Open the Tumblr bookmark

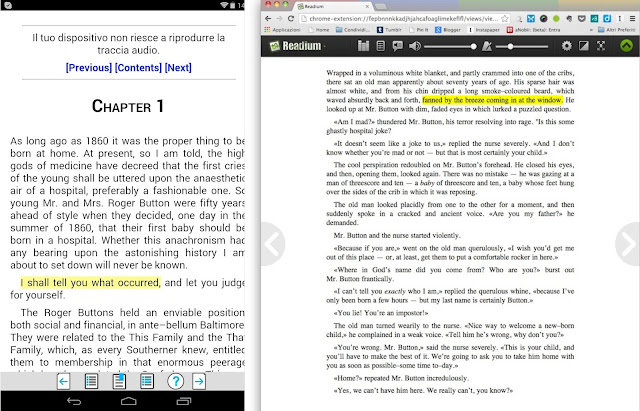click(x=389, y=30)
